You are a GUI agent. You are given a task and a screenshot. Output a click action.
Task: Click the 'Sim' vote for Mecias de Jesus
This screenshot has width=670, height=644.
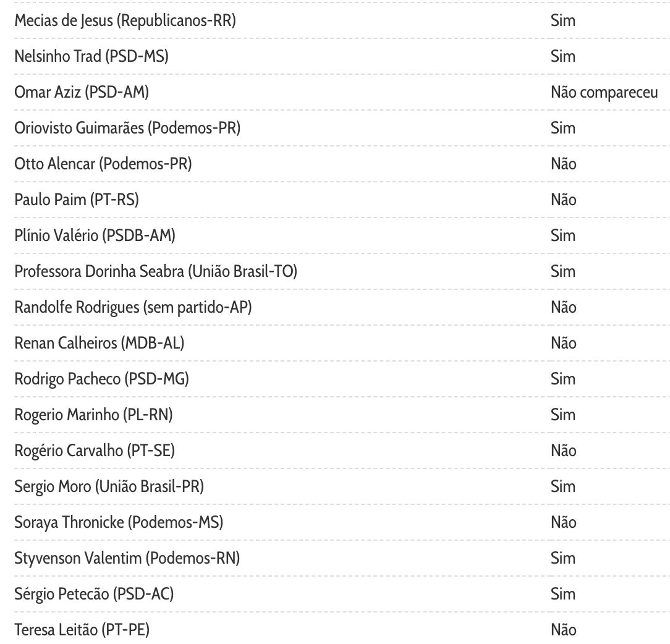(562, 21)
